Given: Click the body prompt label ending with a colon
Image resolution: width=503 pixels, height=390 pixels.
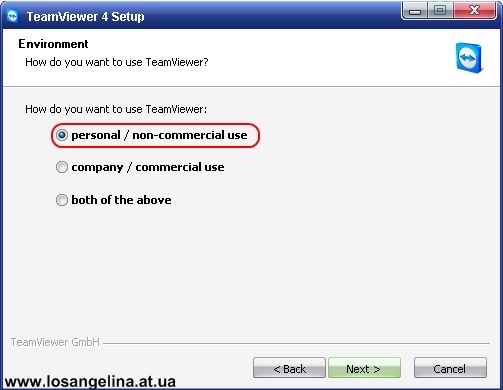Looking at the screenshot, I should pos(116,109).
